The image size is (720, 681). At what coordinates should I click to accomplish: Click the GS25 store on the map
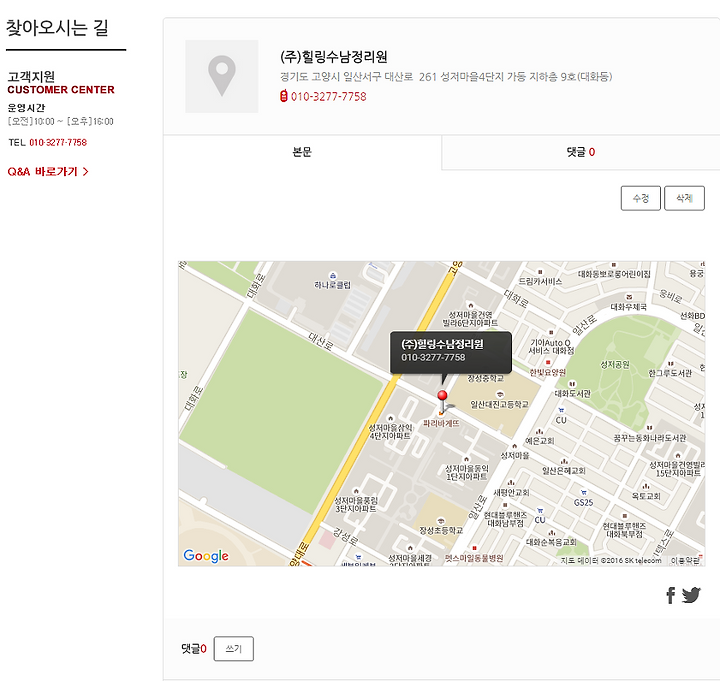tap(583, 502)
